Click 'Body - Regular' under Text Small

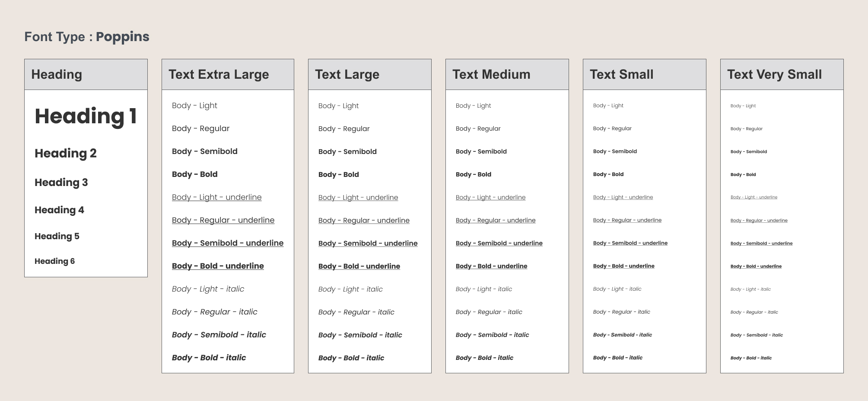point(612,128)
